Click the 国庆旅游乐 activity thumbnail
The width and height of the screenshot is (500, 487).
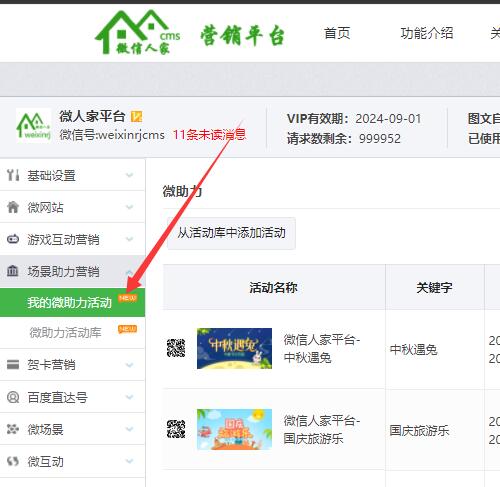pos(234,429)
